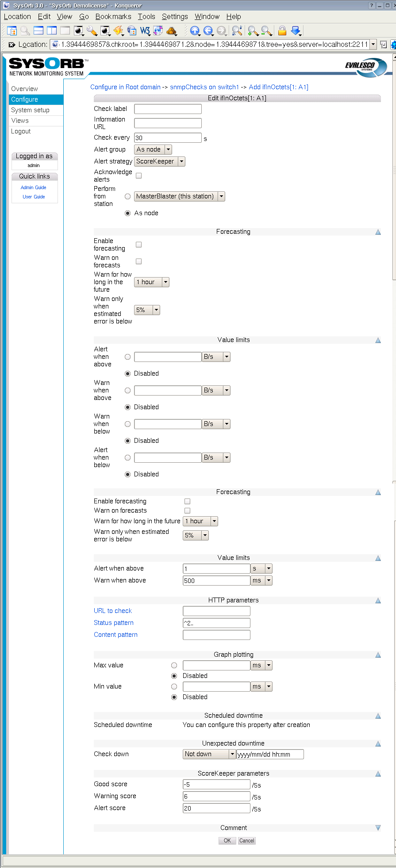The width and height of the screenshot is (396, 868).
Task: Click Logout in the sidebar
Action: click(x=21, y=131)
